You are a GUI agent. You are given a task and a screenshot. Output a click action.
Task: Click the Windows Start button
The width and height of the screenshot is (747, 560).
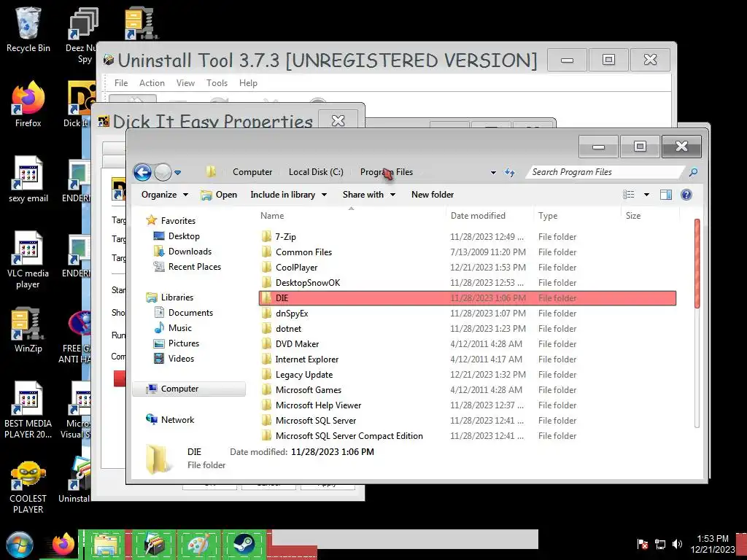20,545
